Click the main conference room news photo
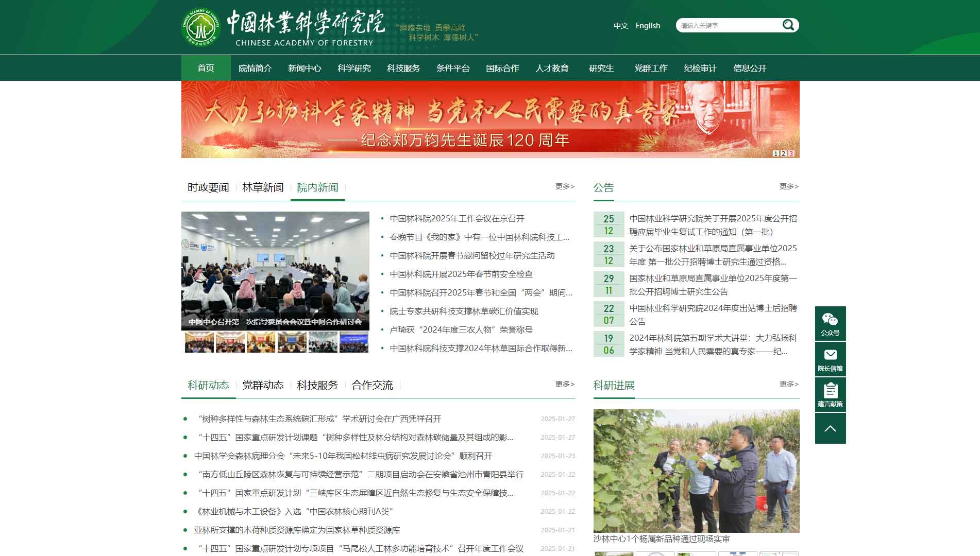The height and width of the screenshot is (556, 980). pos(275,270)
